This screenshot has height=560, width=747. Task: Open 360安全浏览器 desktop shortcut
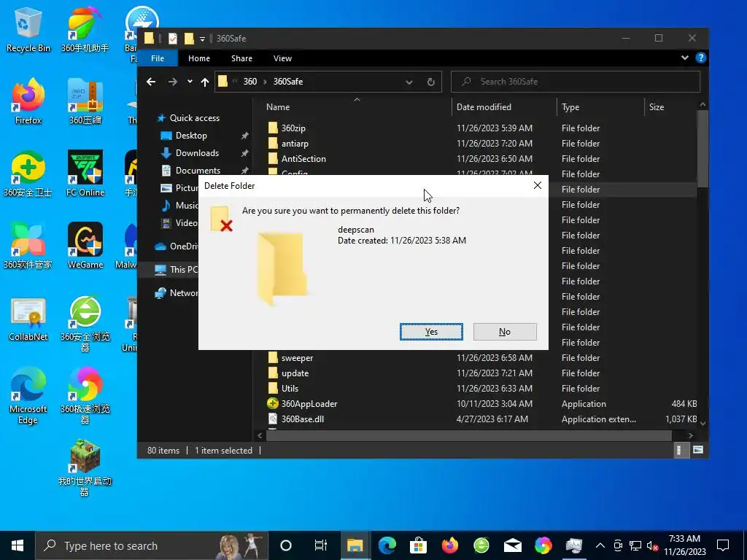pos(85,324)
